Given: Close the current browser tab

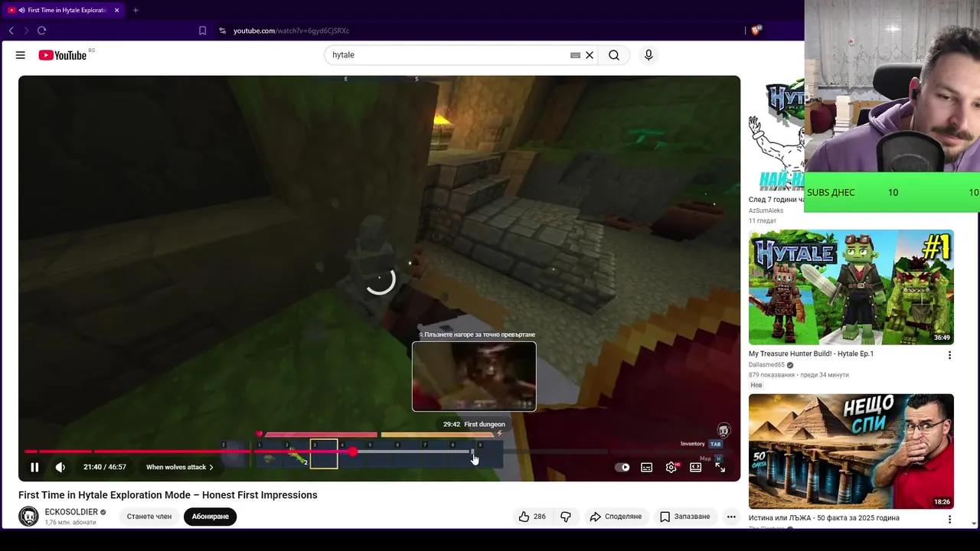Looking at the screenshot, I should 117,11.
